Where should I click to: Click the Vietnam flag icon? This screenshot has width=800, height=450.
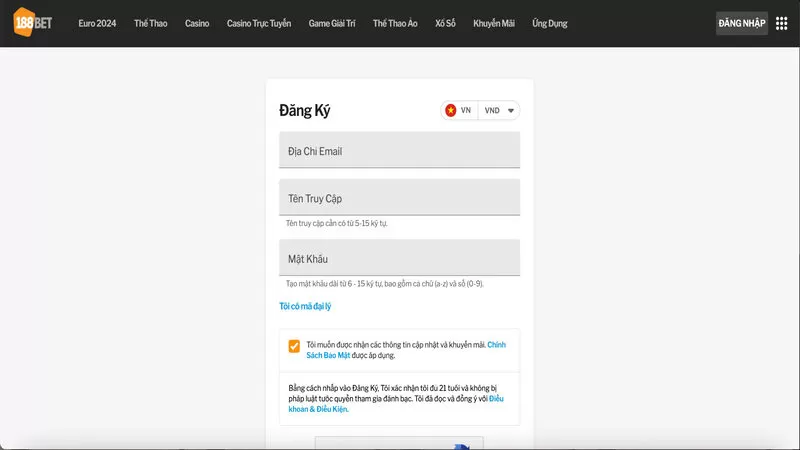coord(451,111)
